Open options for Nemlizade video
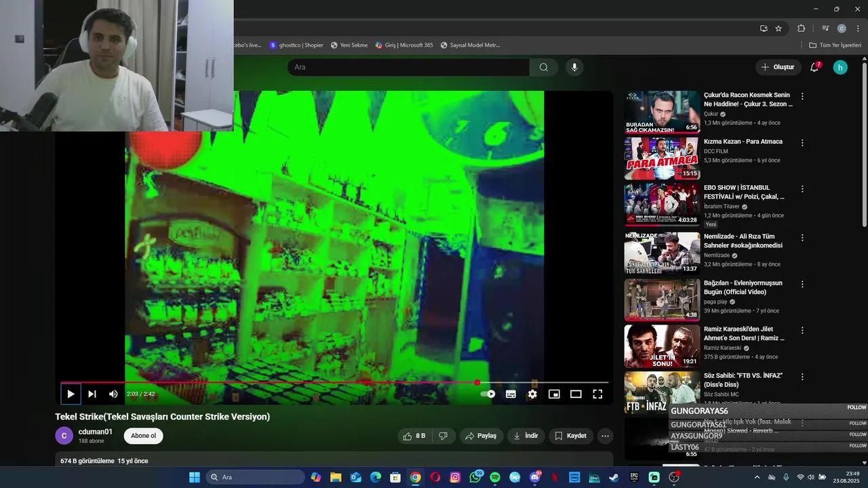Viewport: 868px width, 488px height. [x=802, y=238]
